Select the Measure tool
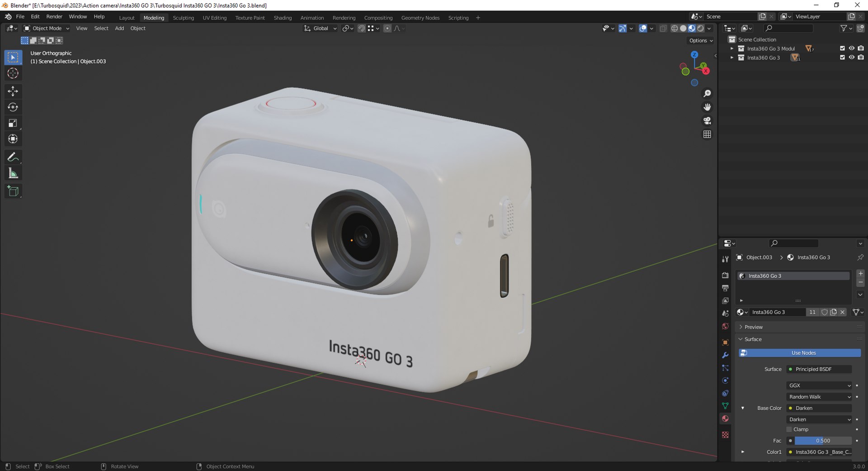Screen dimensions: 868x471 click(13, 173)
